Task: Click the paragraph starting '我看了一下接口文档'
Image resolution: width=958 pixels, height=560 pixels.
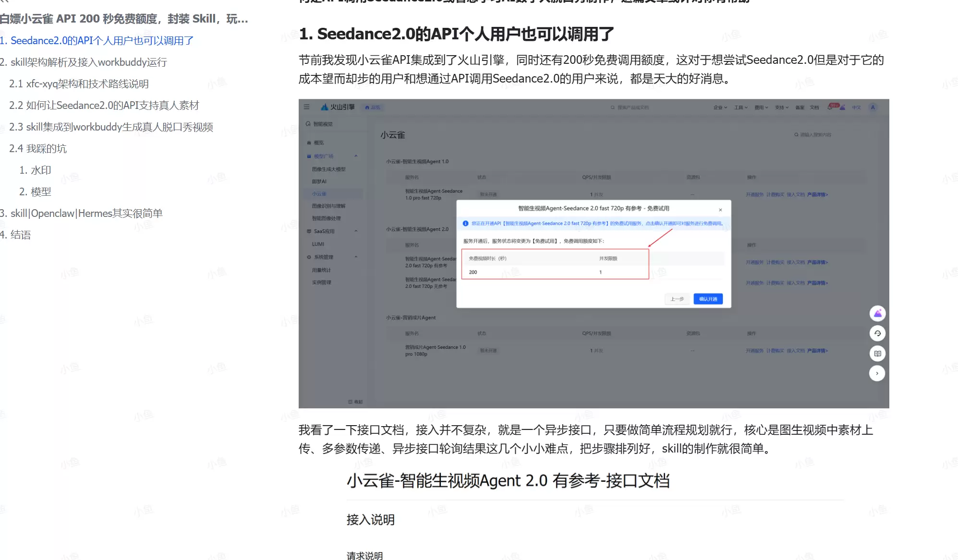Action: point(586,439)
